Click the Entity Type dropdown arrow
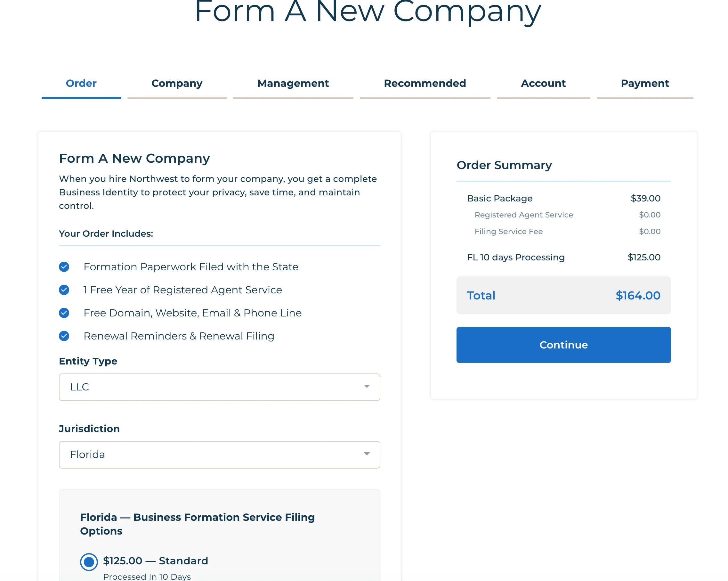728x581 pixels. point(367,387)
